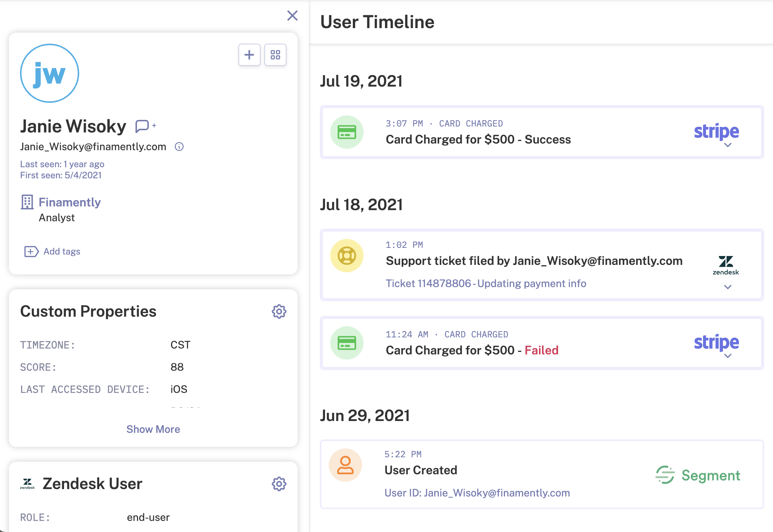The width and height of the screenshot is (773, 532).
Task: Click 'Support ticket filed by' event title
Action: click(x=534, y=261)
